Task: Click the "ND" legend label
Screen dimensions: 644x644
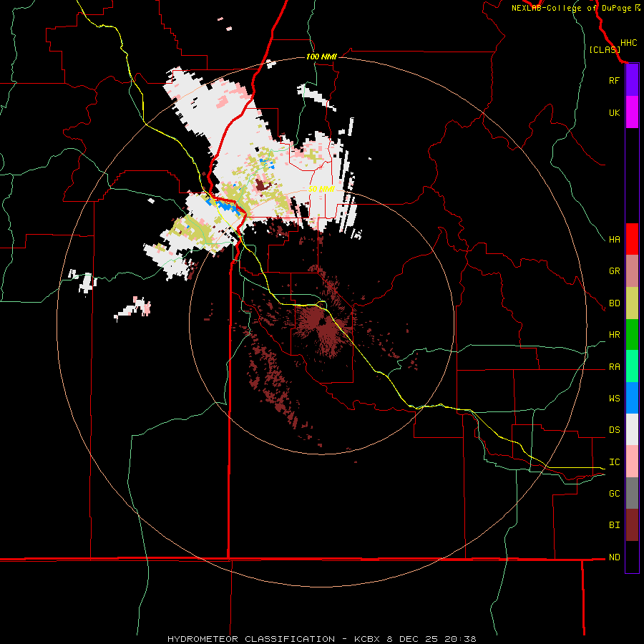Action: point(614,557)
